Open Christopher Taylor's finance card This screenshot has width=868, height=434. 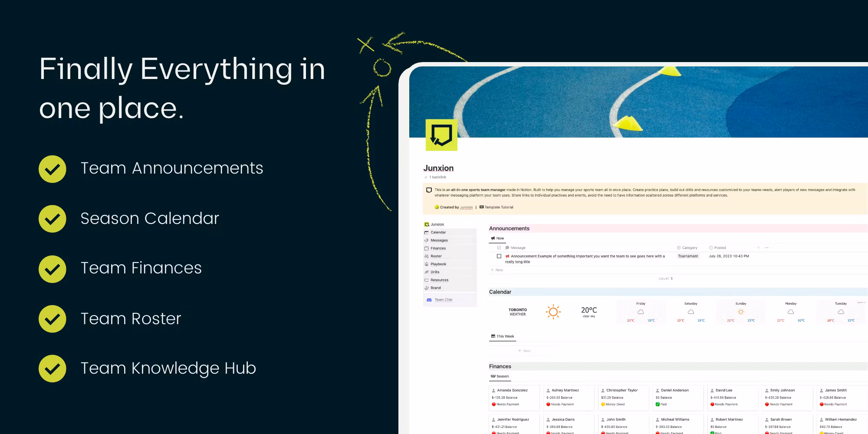622,397
